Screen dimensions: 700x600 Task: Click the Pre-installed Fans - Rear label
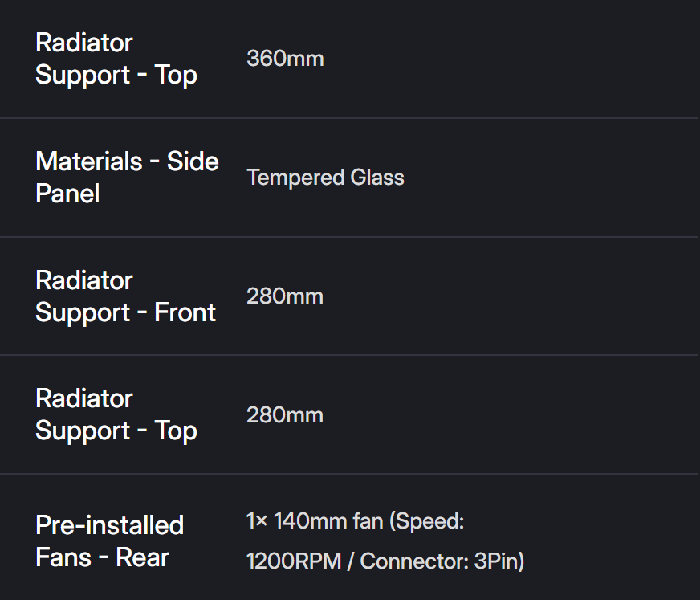coord(110,541)
